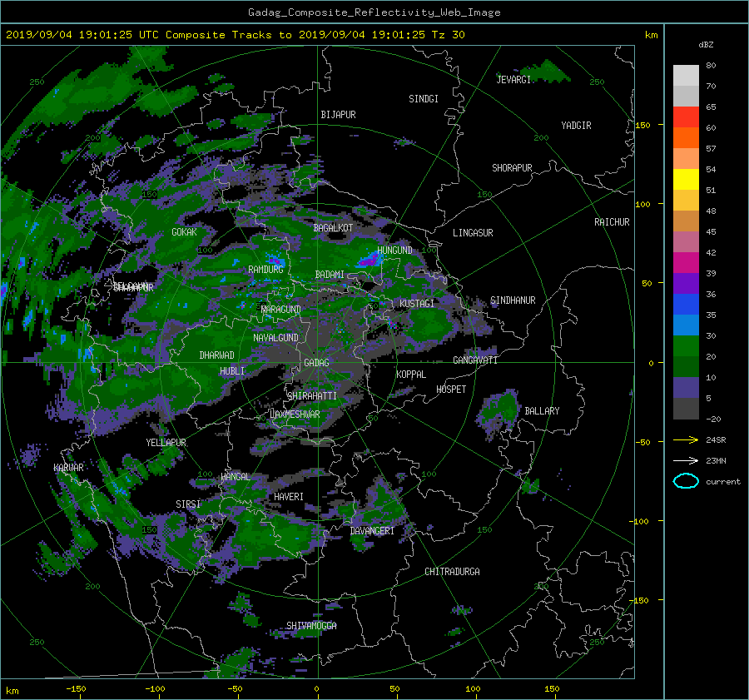Click the GADAG radar center label
The width and height of the screenshot is (749, 700).
[316, 363]
